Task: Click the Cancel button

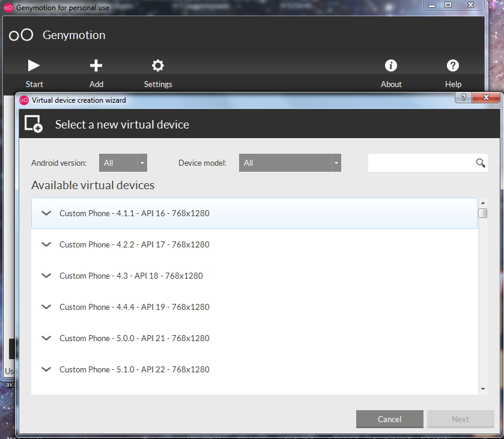Action: click(390, 419)
